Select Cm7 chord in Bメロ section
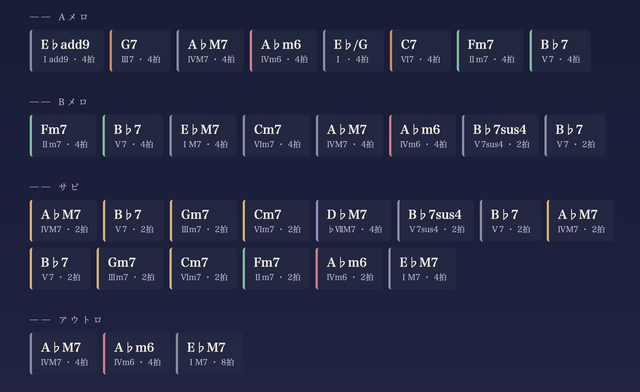 (x=276, y=136)
